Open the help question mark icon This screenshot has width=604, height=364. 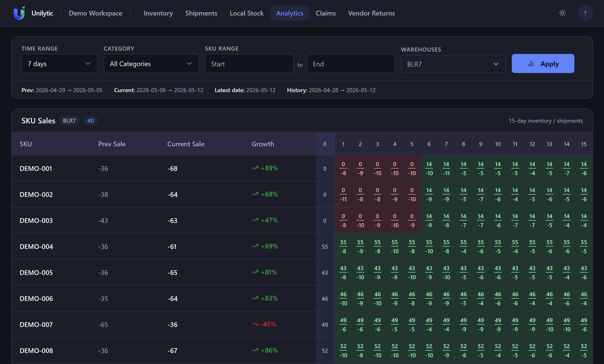click(585, 13)
